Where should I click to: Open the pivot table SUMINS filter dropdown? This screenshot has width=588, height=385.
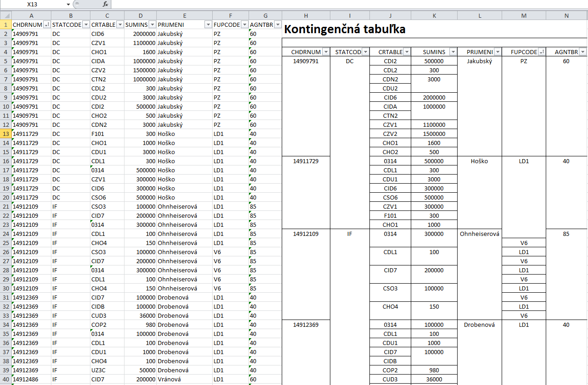click(x=453, y=52)
